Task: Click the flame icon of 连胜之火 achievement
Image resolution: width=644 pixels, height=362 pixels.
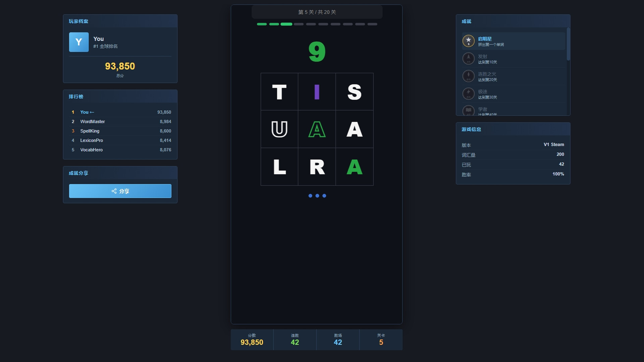Action: tap(468, 76)
